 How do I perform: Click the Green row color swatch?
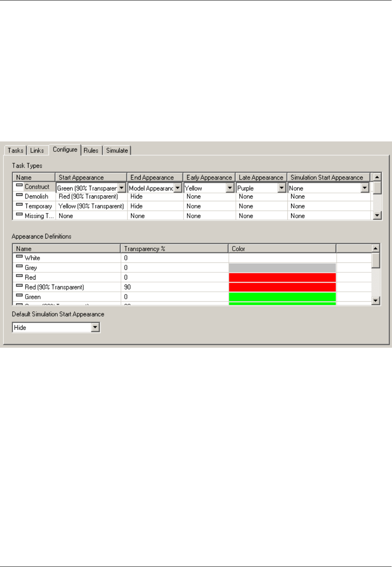282,297
